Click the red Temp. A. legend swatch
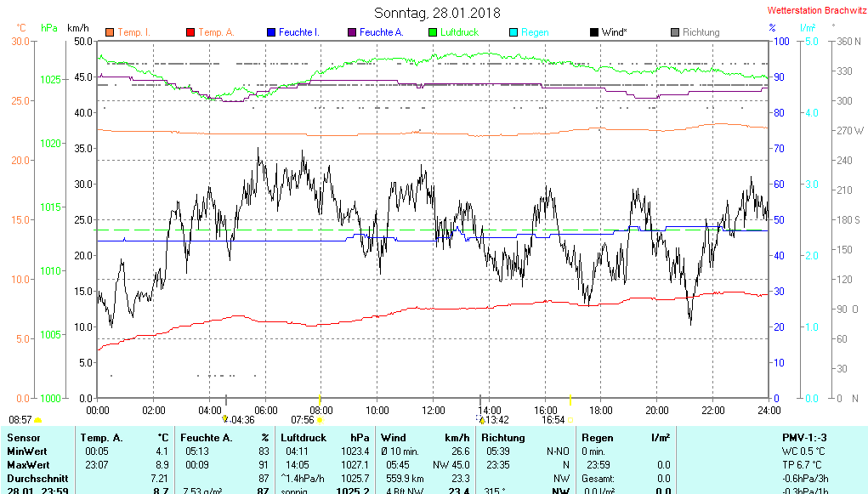868x494 pixels. [190, 32]
